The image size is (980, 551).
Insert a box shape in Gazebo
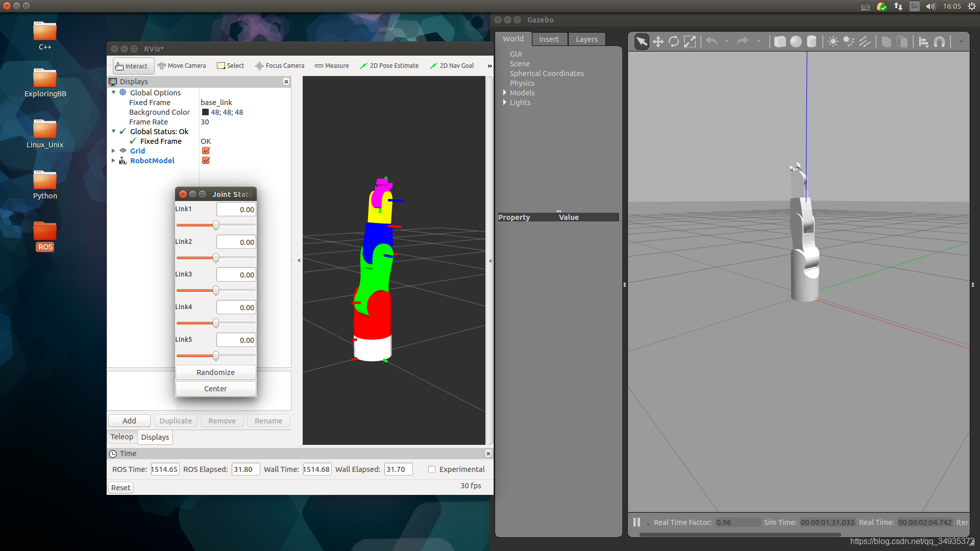click(x=779, y=42)
